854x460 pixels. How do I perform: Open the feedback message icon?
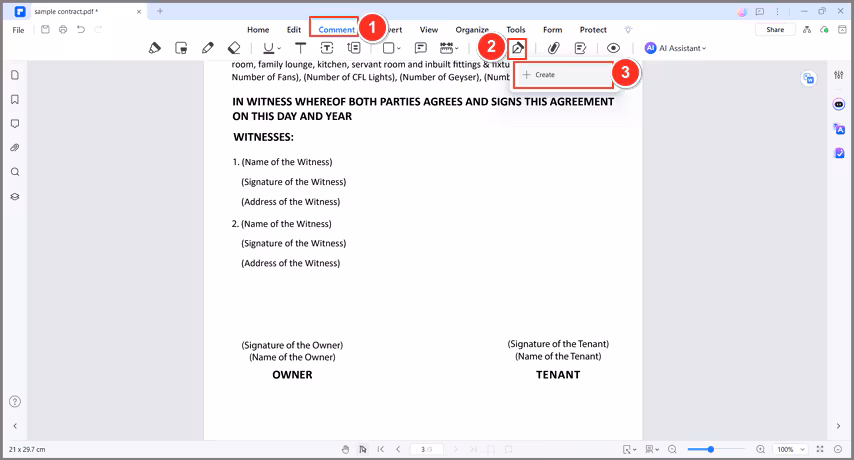[760, 11]
